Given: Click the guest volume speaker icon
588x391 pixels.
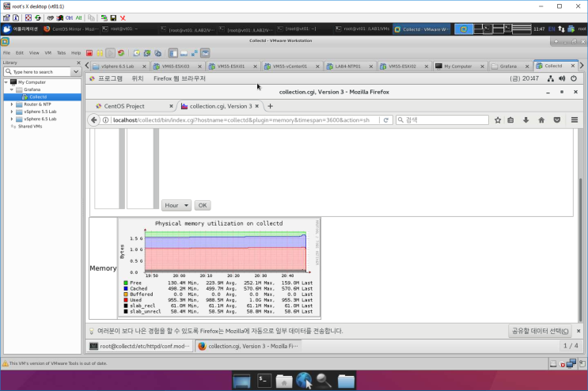Looking at the screenshot, I should [x=561, y=79].
